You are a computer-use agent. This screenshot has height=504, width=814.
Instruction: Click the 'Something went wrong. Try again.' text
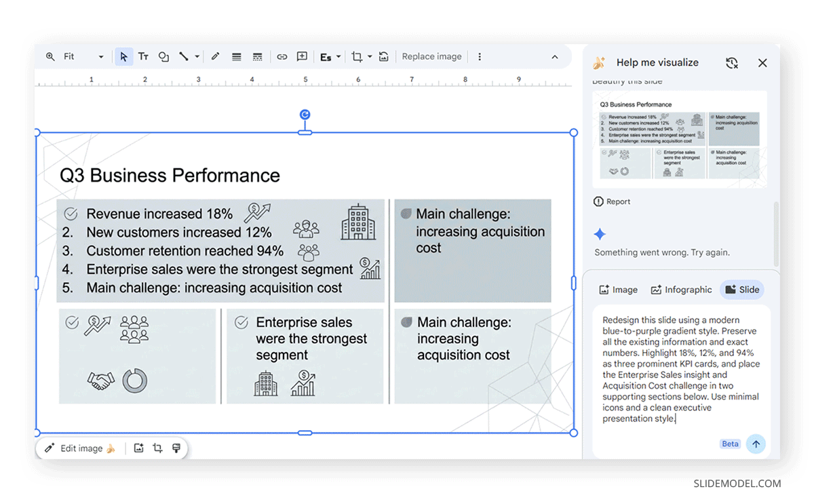[x=662, y=252]
